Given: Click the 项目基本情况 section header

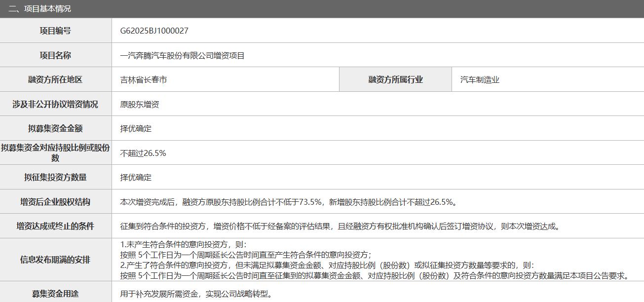Looking at the screenshot, I should tap(39, 9).
